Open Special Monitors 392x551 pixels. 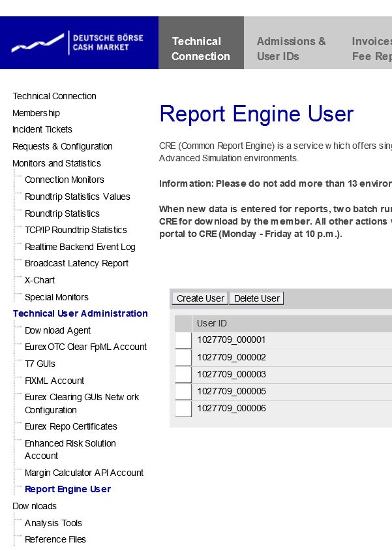[57, 297]
